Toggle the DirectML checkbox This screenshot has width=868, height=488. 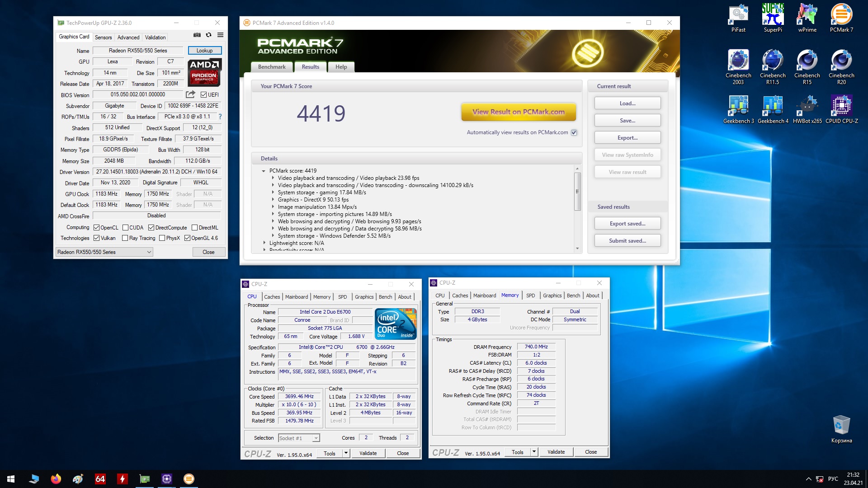click(x=194, y=228)
